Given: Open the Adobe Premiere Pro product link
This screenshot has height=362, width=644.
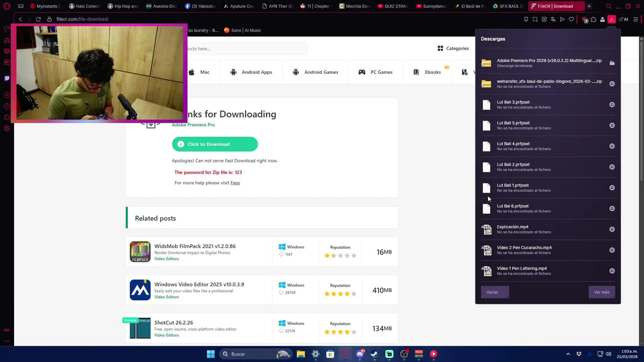Looking at the screenshot, I should pos(193,125).
